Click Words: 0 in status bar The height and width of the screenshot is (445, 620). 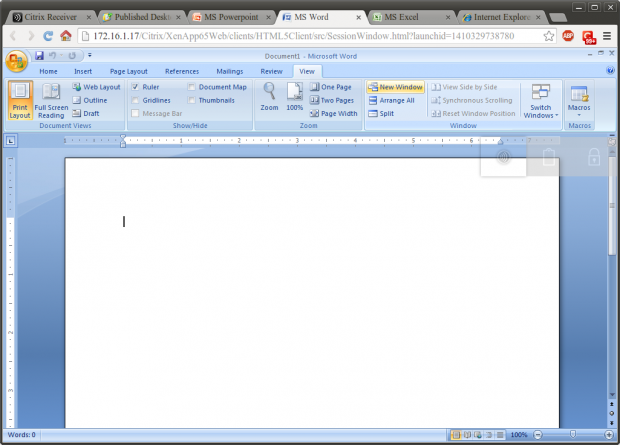21,435
